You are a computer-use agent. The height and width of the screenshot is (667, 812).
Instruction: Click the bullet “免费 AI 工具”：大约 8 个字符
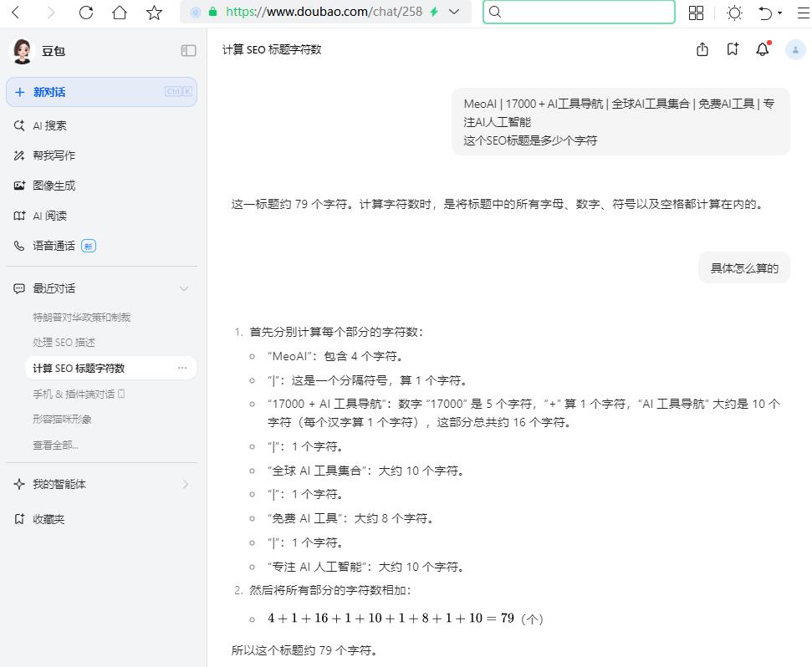pos(351,518)
